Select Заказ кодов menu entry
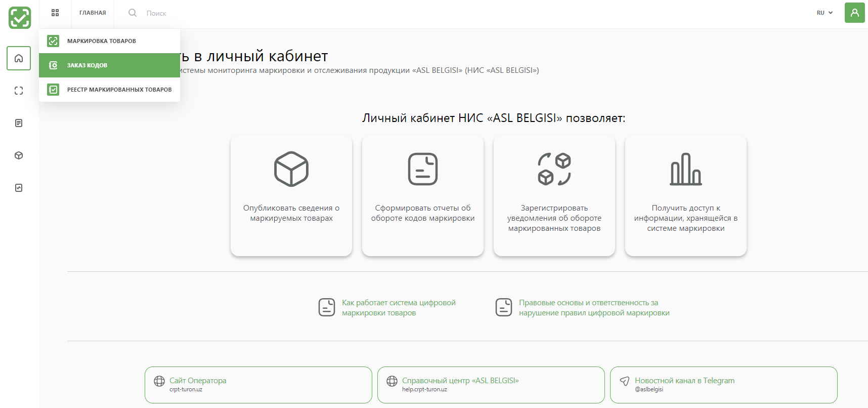868x408 pixels. click(109, 65)
